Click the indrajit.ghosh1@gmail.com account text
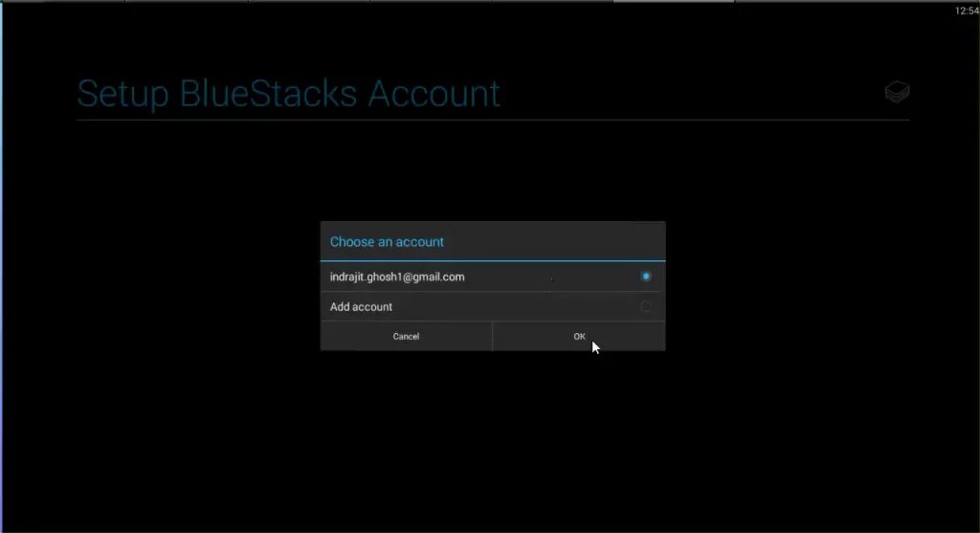 tap(397, 277)
